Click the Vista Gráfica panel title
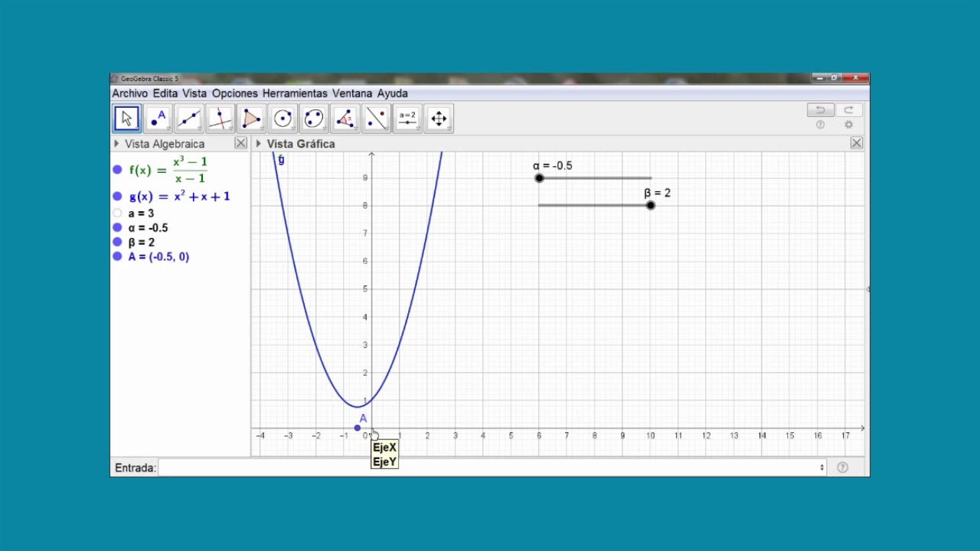Viewport: 980px width, 551px height. pos(301,144)
